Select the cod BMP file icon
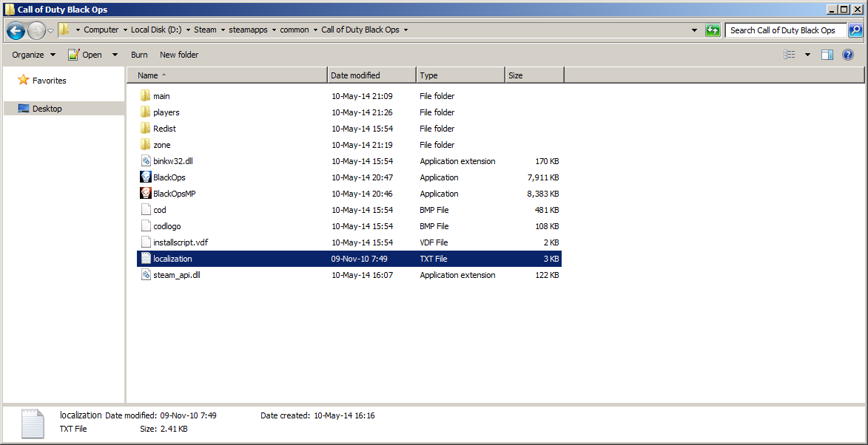Viewport: 868px width, 445px height. pyautogui.click(x=145, y=210)
